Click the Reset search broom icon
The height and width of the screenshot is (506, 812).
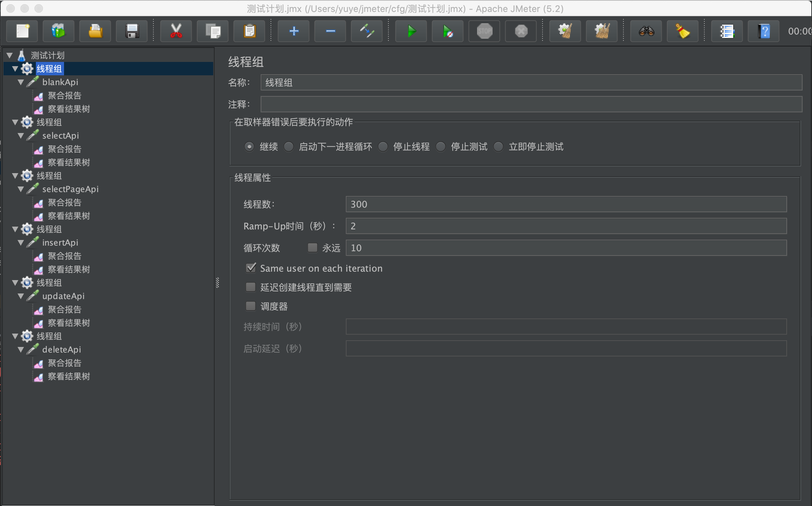point(683,31)
